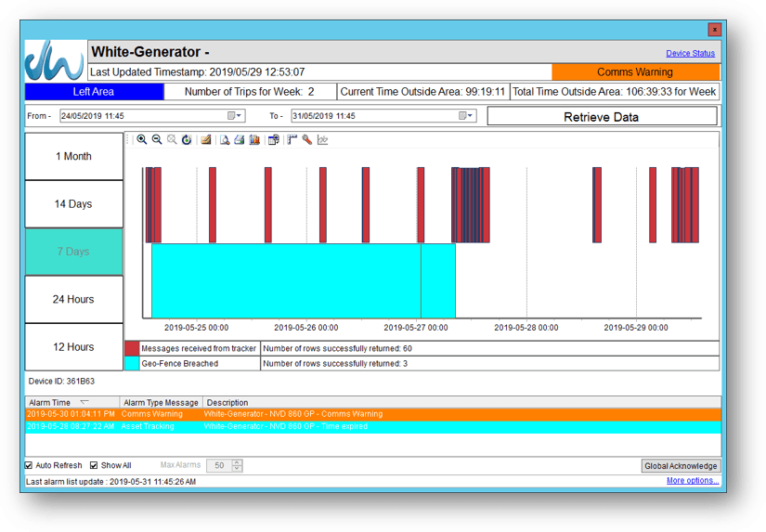The height and width of the screenshot is (532, 766).
Task: Click the greyed reset zoom magnifier
Action: [172, 139]
